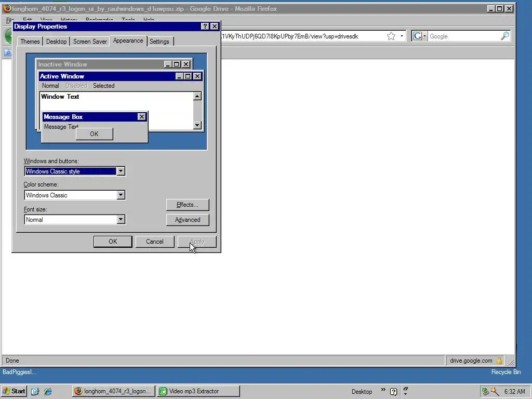This screenshot has width=532, height=399.
Task: Click the preview scrollbar down arrow
Action: (197, 125)
